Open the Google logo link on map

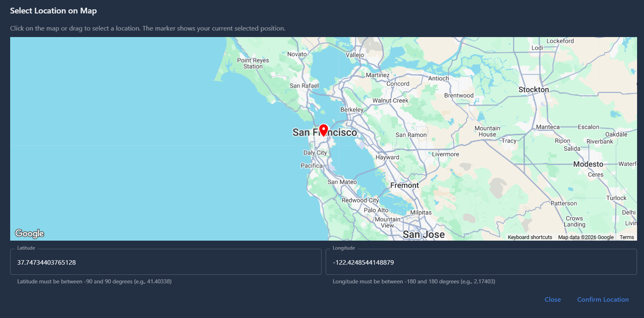point(29,233)
